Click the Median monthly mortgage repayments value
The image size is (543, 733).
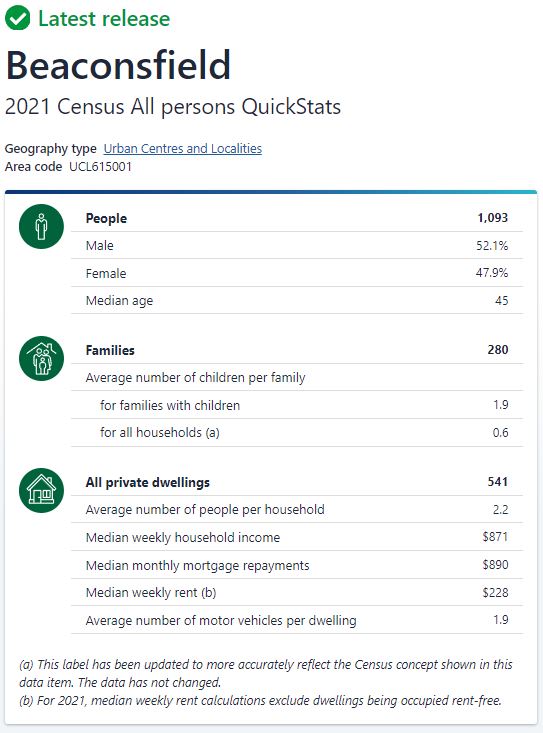[495, 565]
